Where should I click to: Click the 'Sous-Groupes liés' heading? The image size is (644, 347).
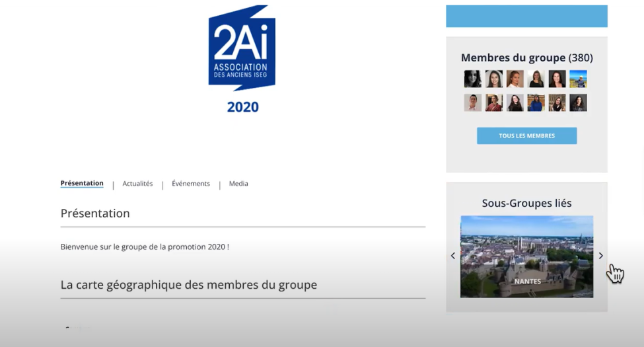526,203
